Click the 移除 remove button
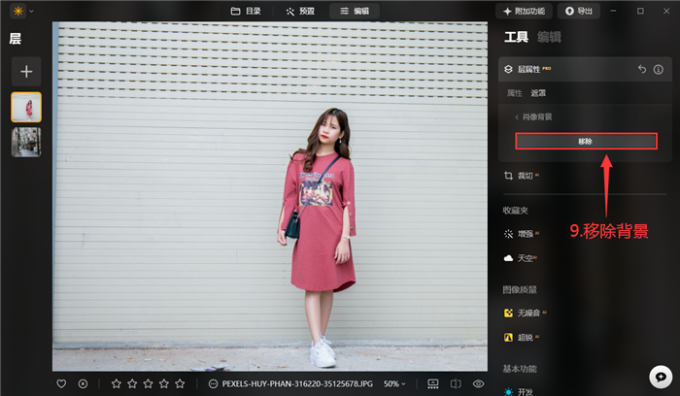The height and width of the screenshot is (396, 680). 586,141
